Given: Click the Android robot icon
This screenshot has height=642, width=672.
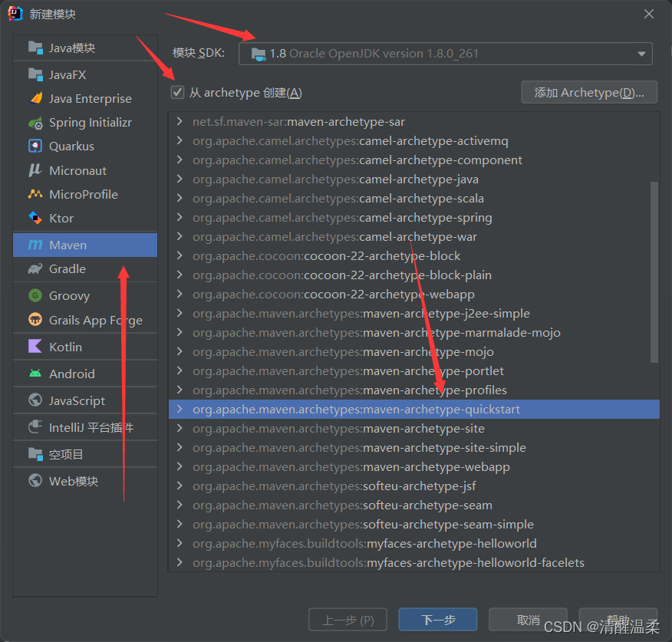Looking at the screenshot, I should coord(35,374).
